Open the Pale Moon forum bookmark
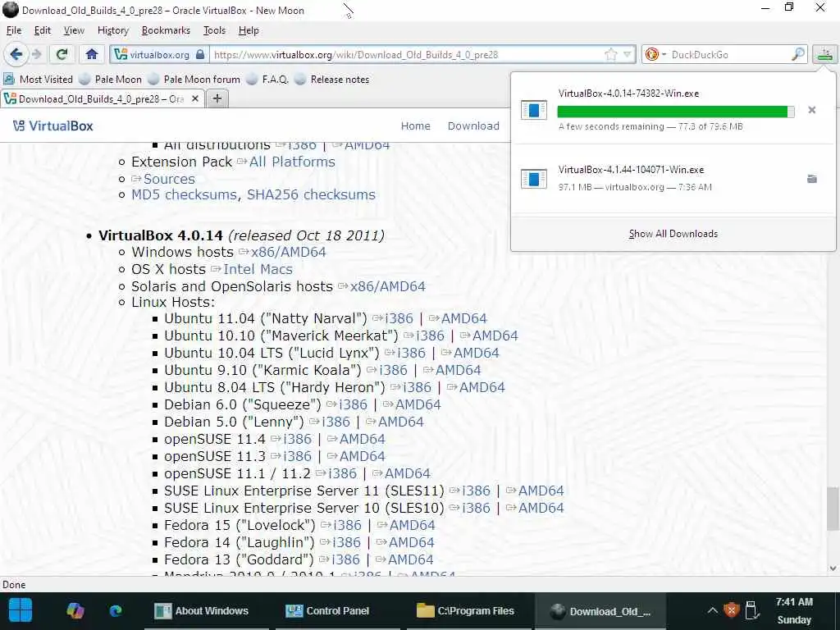The width and height of the screenshot is (840, 630). 194,80
